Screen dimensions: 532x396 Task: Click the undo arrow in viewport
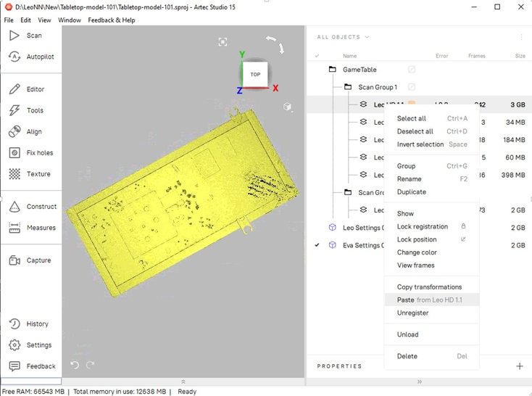(x=75, y=365)
